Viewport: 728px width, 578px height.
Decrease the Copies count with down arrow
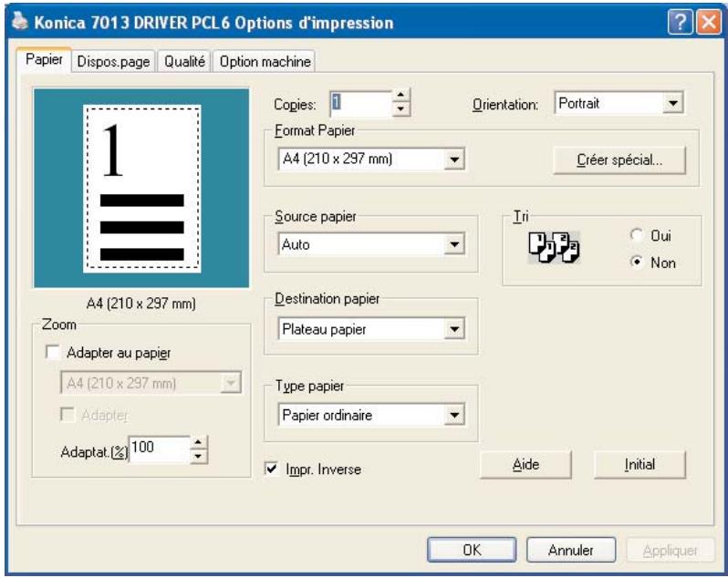[401, 110]
